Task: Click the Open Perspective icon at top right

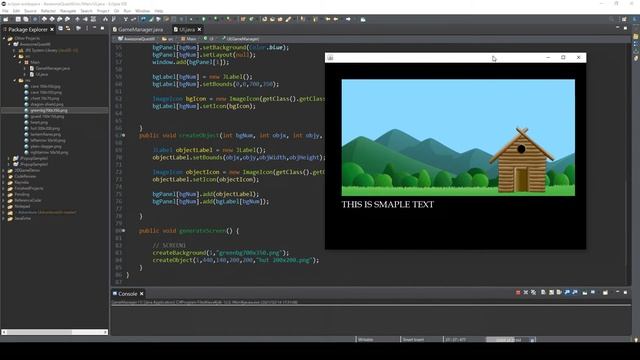Action: [x=624, y=19]
